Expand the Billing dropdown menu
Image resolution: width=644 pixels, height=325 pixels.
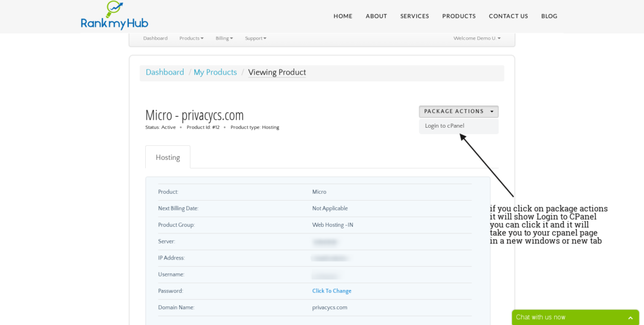coord(224,38)
